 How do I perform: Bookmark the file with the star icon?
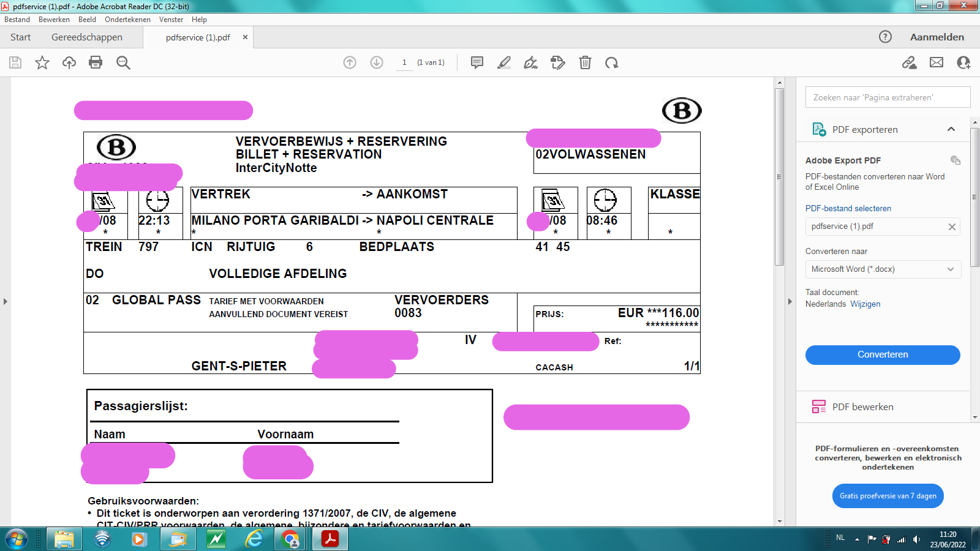[42, 62]
